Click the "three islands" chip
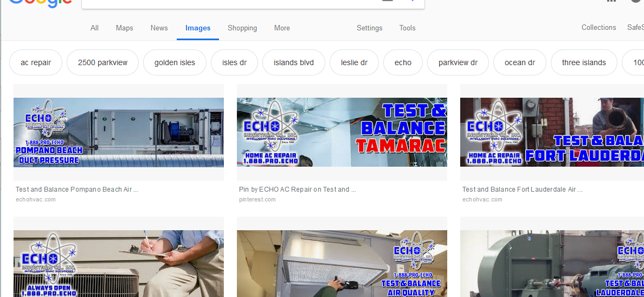Screen dimensions: 644x297 click(x=584, y=62)
